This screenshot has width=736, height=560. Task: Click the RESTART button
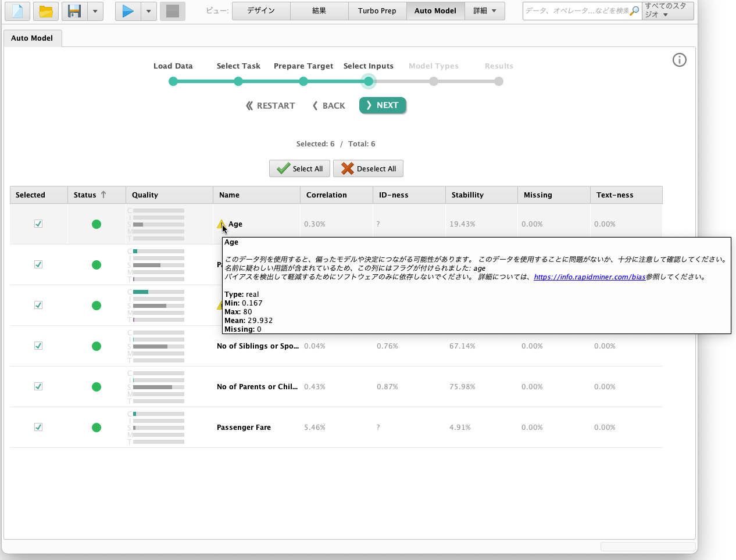pos(270,106)
